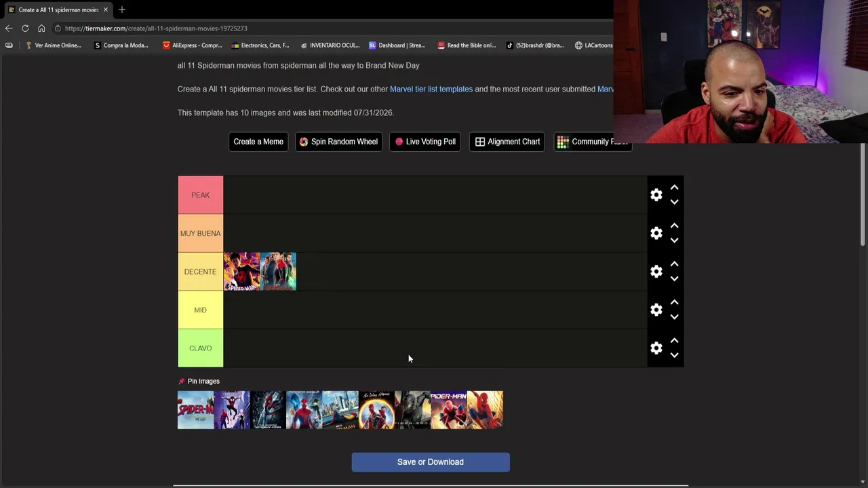The width and height of the screenshot is (868, 488).
Task: Move DECENTE tier row down
Action: [x=674, y=279]
